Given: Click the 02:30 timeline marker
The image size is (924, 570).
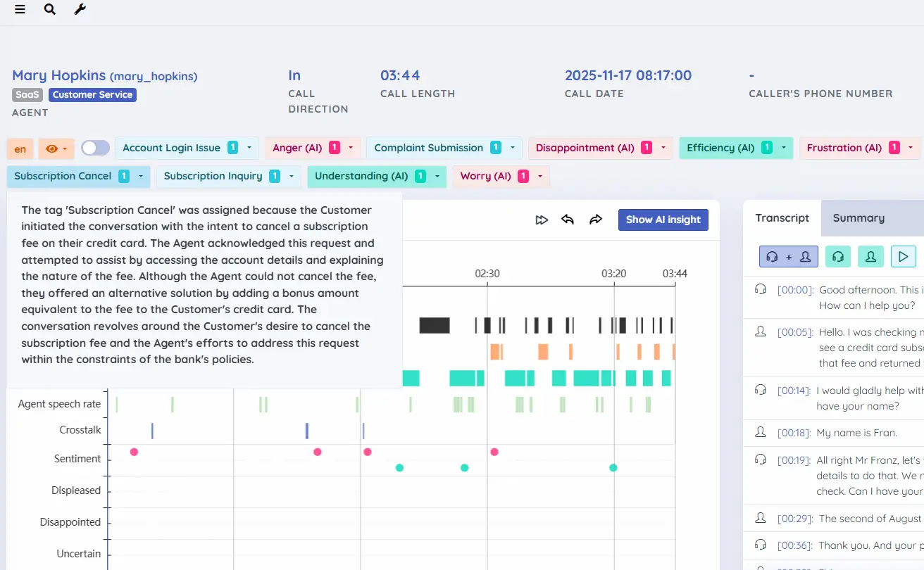Looking at the screenshot, I should click(x=487, y=273).
